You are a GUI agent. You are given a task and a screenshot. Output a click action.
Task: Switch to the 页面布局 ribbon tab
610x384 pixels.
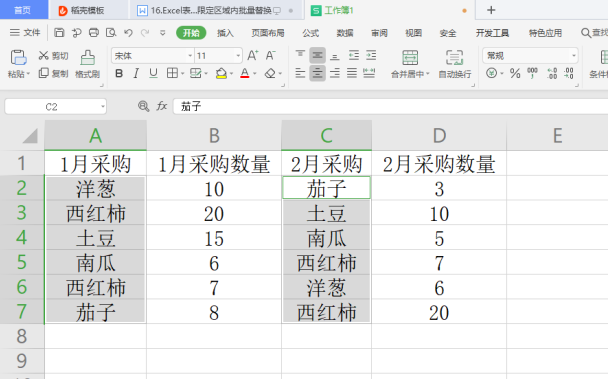(x=268, y=33)
